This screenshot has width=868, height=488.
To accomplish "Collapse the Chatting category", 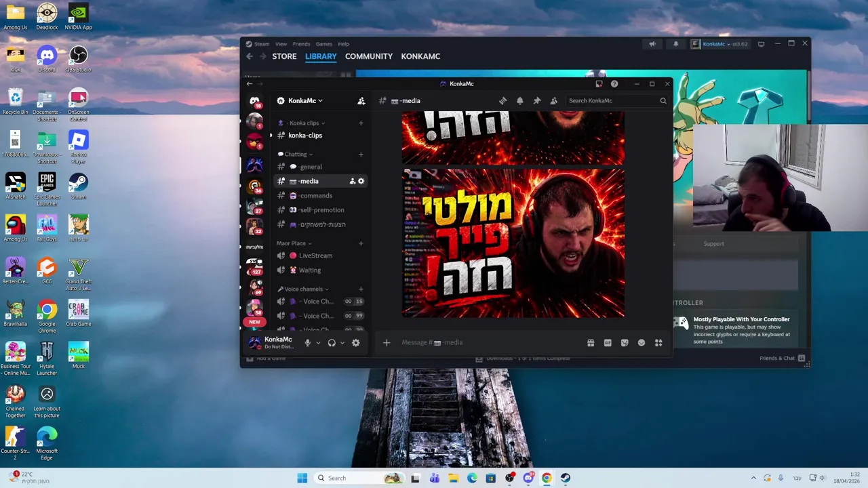I will point(295,155).
